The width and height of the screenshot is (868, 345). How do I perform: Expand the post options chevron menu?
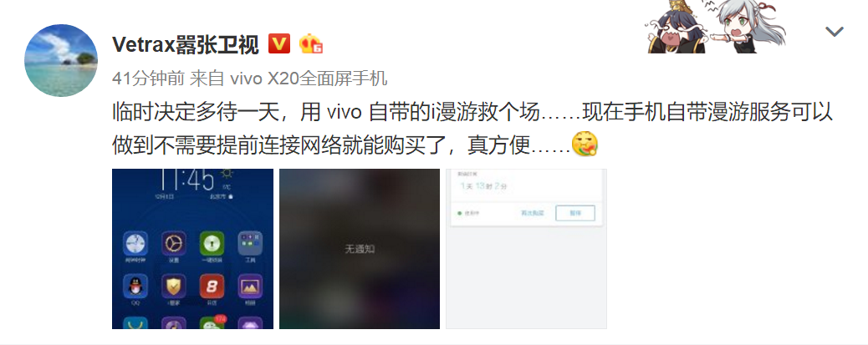pos(835,32)
